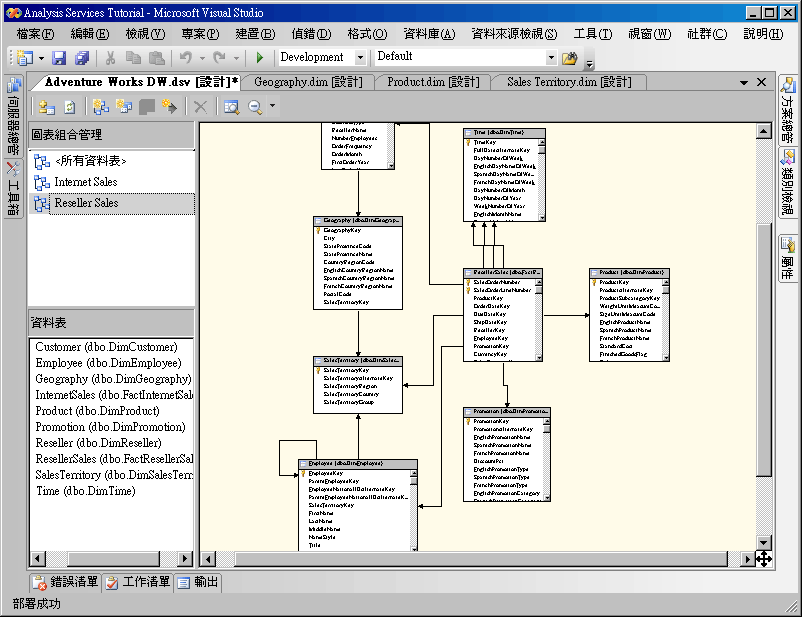Viewport: 802px width, 617px height.
Task: Select the <所有資料表> diagram
Action: point(91,161)
